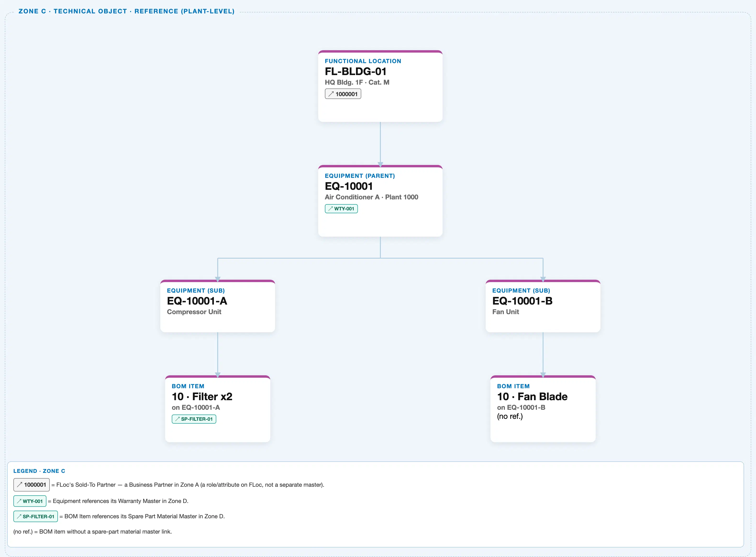This screenshot has height=557, width=756.
Task: Click 'Compressor Unit' description text
Action: (x=194, y=312)
